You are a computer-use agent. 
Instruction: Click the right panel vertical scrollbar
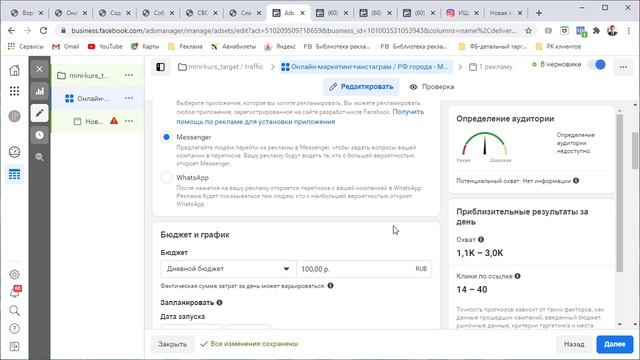620,192
